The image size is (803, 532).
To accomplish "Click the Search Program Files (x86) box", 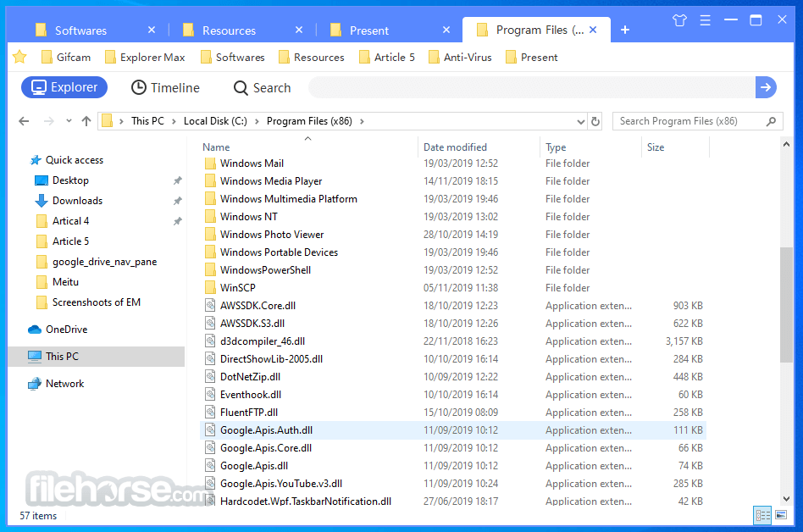I will pos(697,121).
